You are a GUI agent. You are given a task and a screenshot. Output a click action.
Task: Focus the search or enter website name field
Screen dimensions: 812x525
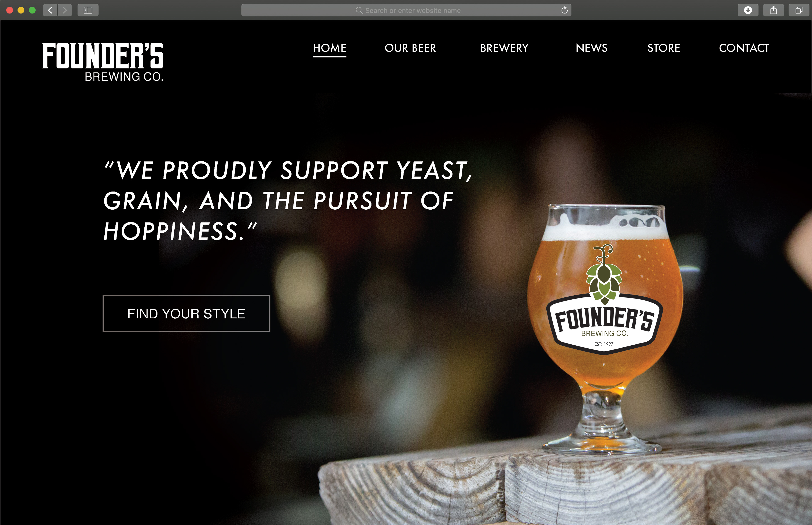tap(406, 10)
